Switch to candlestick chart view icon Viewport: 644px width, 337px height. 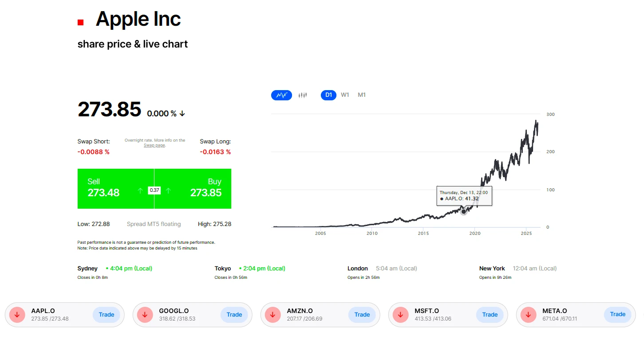(x=303, y=95)
